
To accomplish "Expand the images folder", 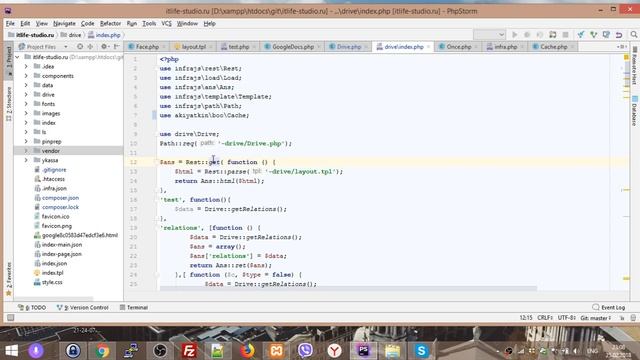I will pos(26,113).
